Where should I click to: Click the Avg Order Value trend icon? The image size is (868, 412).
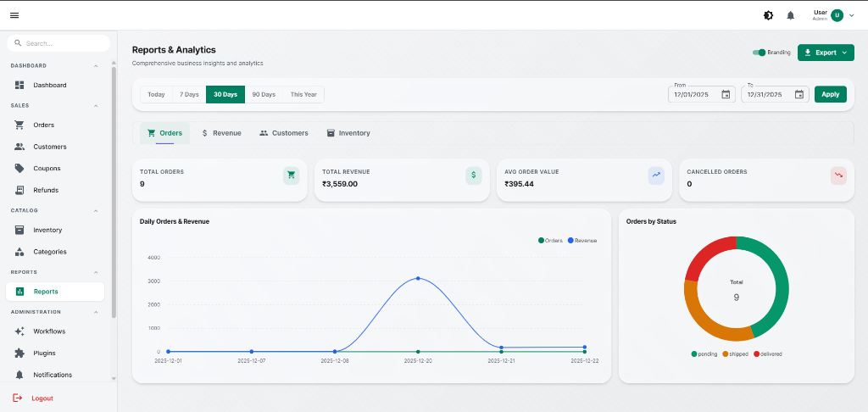click(x=656, y=175)
